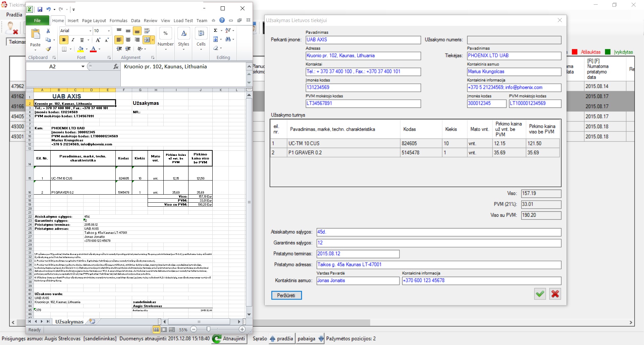Image resolution: width=644 pixels, height=345 pixels.
Task: Toggle Align Text Right
Action: pyautogui.click(x=137, y=40)
